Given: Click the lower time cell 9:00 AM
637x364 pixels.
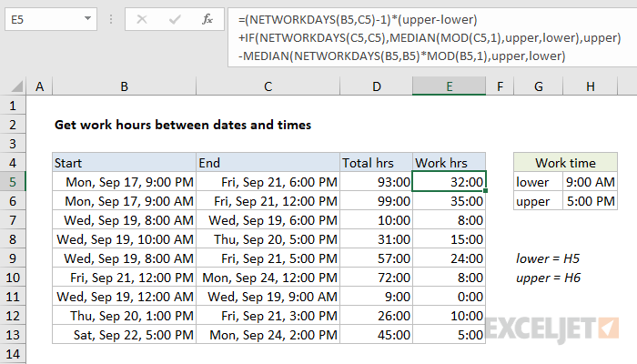Looking at the screenshot, I should pyautogui.click(x=590, y=182).
